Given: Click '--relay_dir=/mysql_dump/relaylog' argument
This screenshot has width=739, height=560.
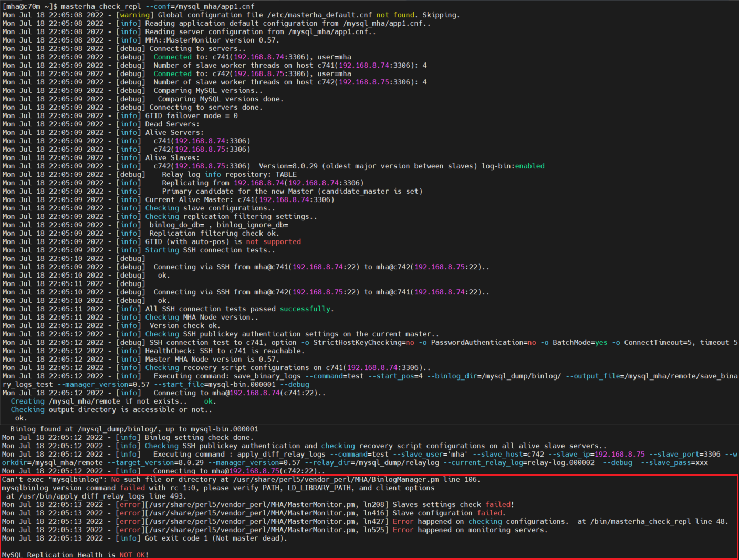Looking at the screenshot, I should click(x=371, y=462).
